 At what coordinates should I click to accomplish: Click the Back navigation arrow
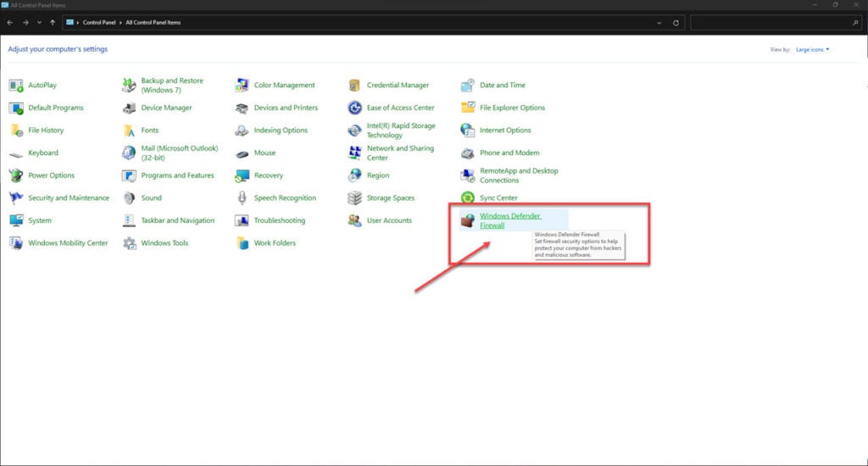(x=10, y=23)
